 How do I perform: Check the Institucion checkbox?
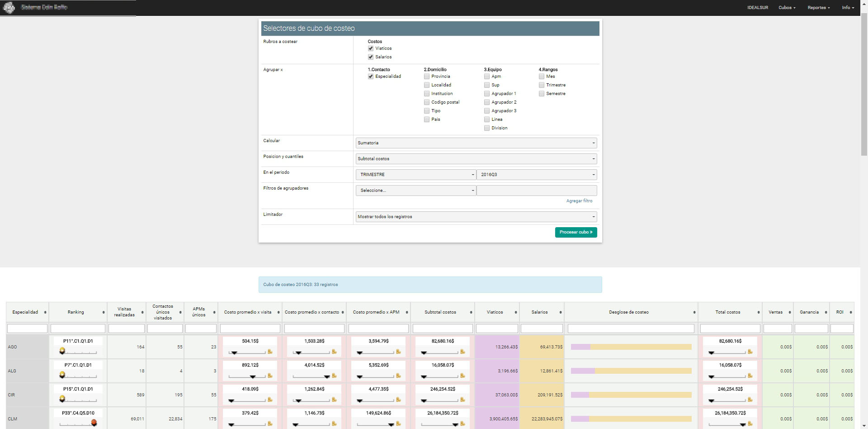[427, 94]
